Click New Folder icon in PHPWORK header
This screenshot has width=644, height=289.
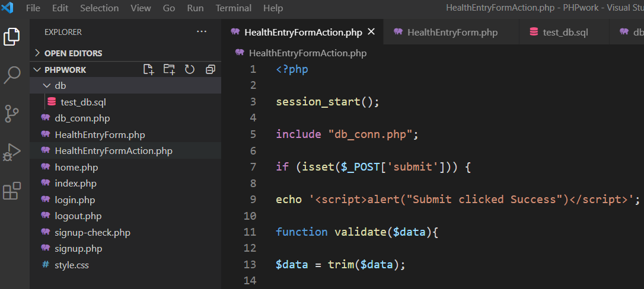click(x=169, y=69)
